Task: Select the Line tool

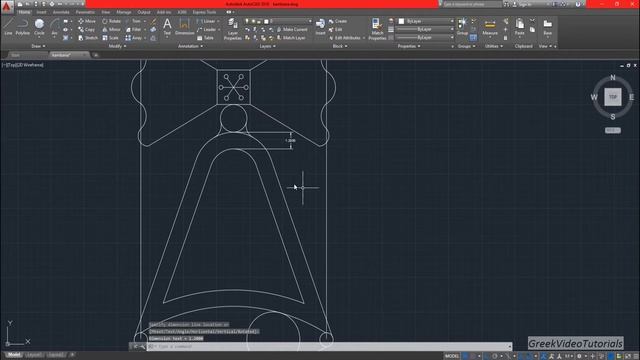Action: (8, 27)
